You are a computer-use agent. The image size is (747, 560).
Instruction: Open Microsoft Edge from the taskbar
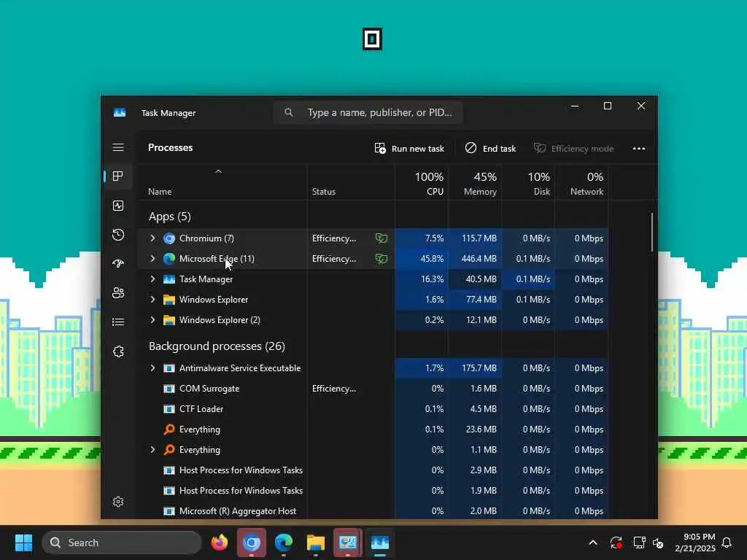pyautogui.click(x=284, y=542)
